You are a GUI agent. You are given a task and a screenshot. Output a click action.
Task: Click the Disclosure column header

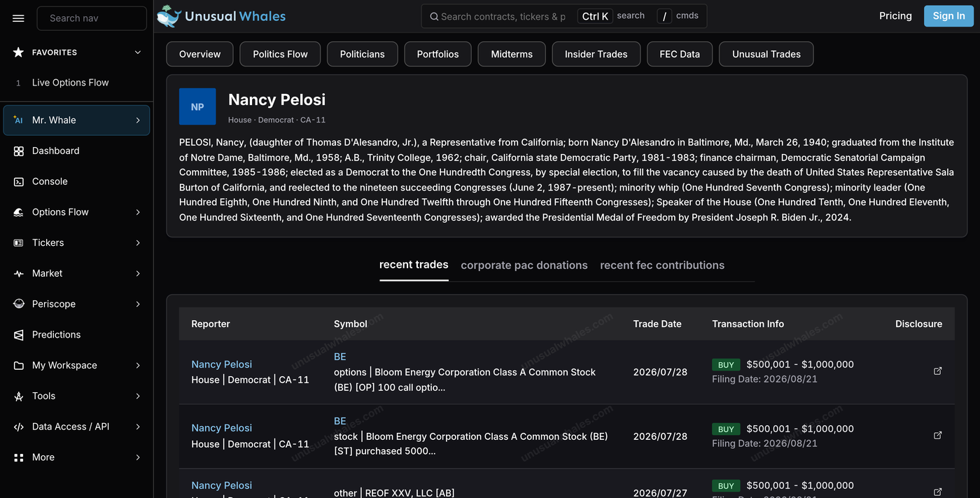[x=918, y=324]
